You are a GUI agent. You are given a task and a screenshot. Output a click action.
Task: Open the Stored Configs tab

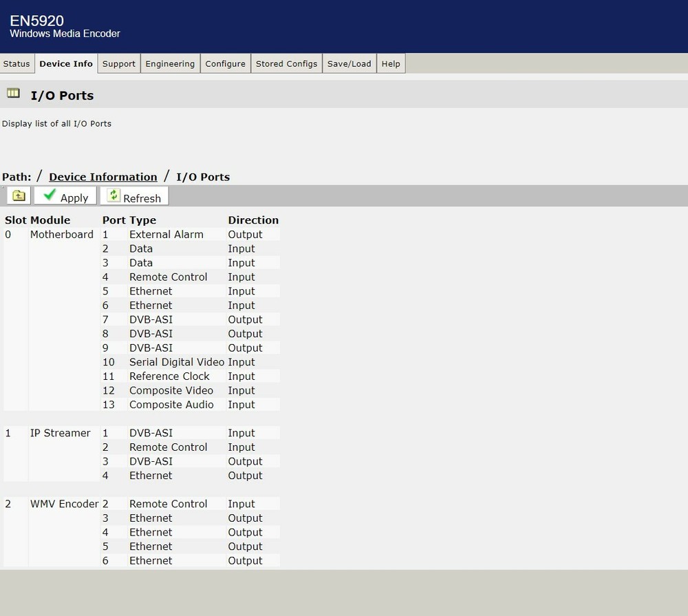pos(286,64)
